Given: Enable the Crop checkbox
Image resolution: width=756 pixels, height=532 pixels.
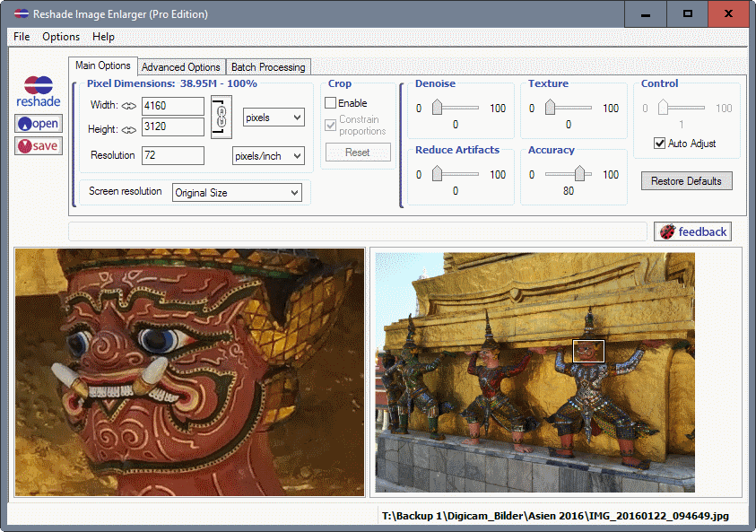Looking at the screenshot, I should [331, 103].
